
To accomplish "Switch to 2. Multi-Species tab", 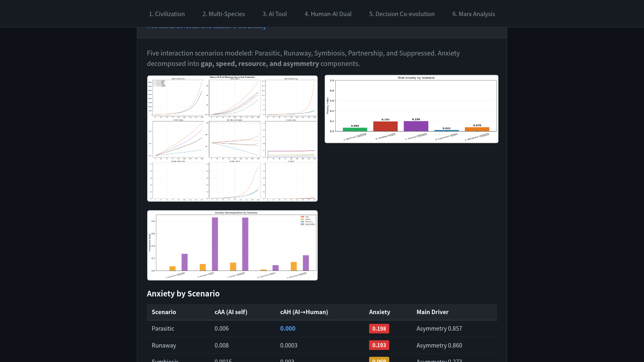I will pos(223,14).
